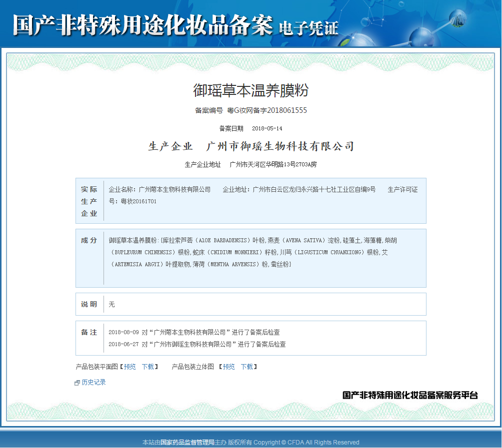Viewport: 502px width, 448px height.
Task: Preview the 产品包装平面图 image
Action: pyautogui.click(x=129, y=367)
